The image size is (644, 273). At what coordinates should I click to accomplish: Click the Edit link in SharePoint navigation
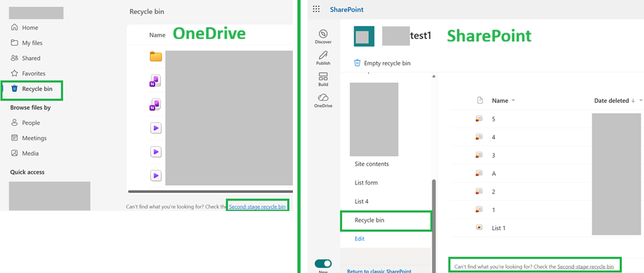click(359, 238)
